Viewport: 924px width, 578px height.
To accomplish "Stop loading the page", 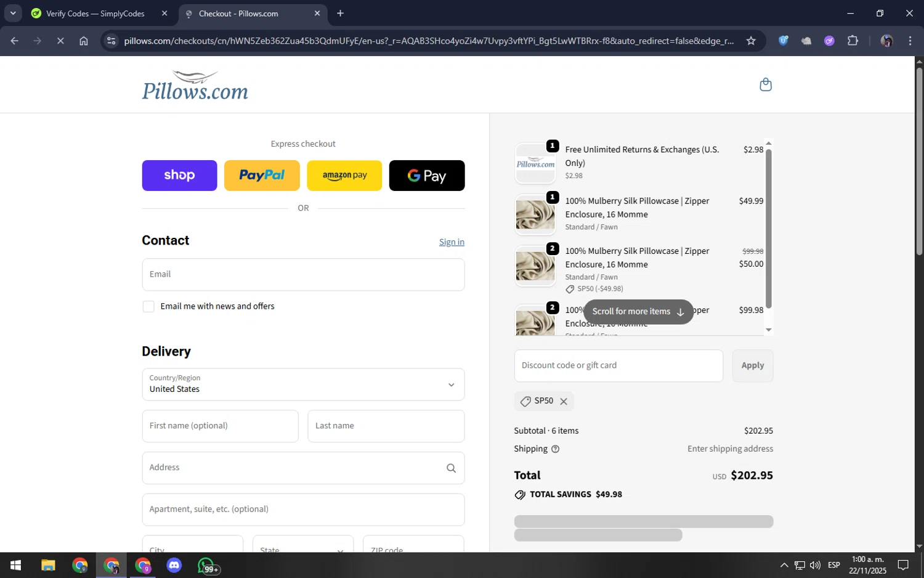I will click(60, 41).
